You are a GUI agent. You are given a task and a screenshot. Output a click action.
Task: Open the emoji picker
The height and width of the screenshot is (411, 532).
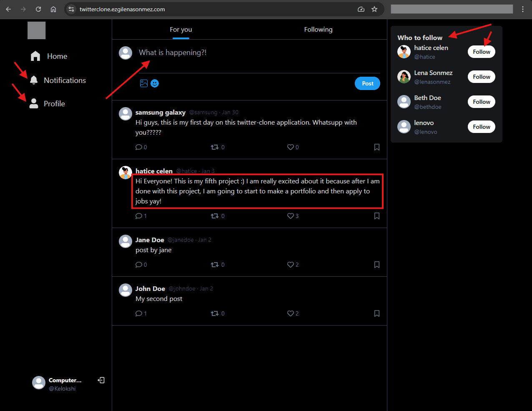[155, 83]
